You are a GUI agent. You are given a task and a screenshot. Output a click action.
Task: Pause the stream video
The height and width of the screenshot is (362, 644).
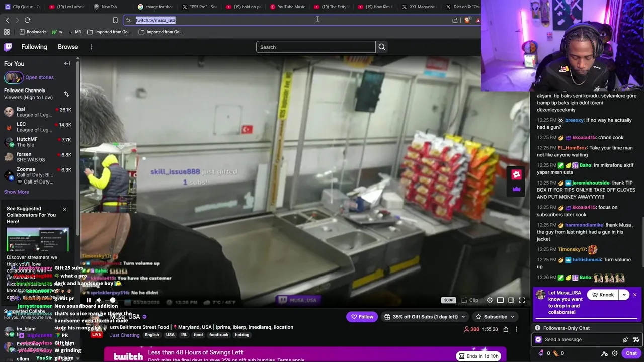click(88, 300)
